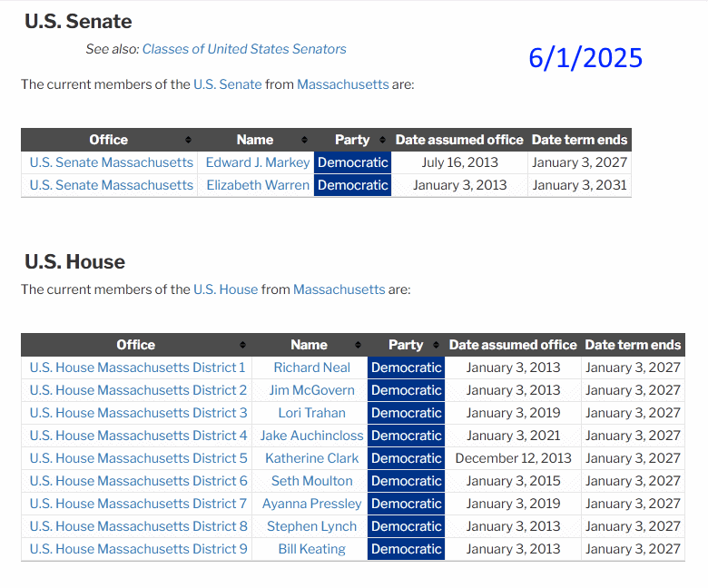Select the December 12, 2013 date cell
This screenshot has width=708, height=588.
pos(513,458)
